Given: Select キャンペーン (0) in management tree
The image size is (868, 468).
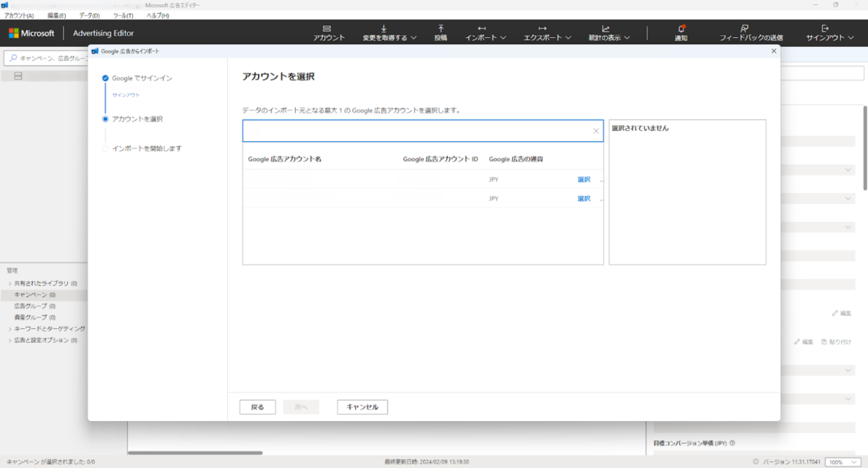Looking at the screenshot, I should point(35,295).
